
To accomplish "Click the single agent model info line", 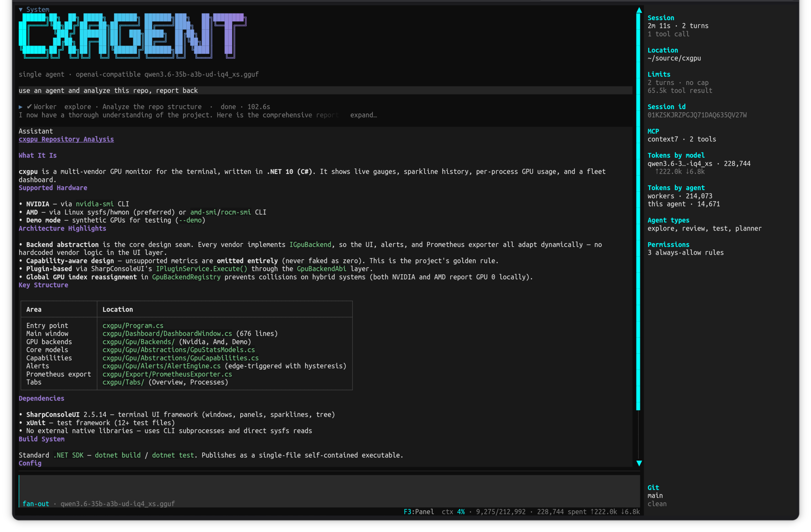I will click(x=139, y=74).
